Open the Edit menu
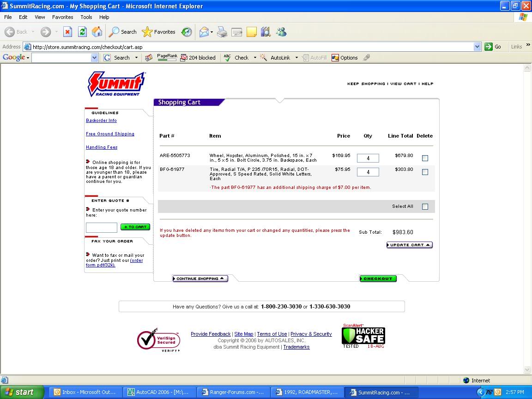This screenshot has height=399, width=532. (x=23, y=17)
